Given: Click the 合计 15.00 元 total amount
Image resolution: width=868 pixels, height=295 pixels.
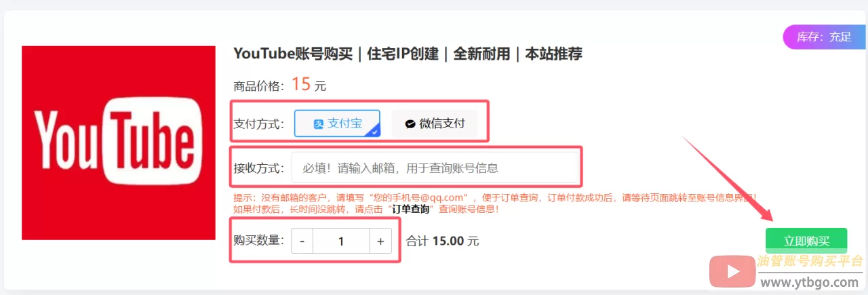Looking at the screenshot, I should click(x=442, y=241).
